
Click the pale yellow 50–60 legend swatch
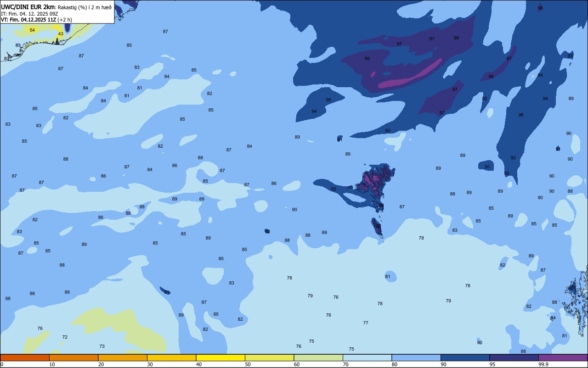point(269,357)
